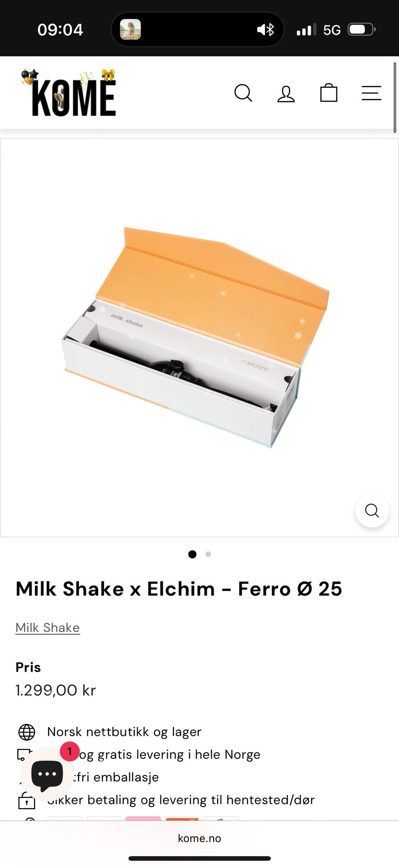Viewport: 399px width, 868px height.
Task: Open the chat widget bubble
Action: pos(47,774)
